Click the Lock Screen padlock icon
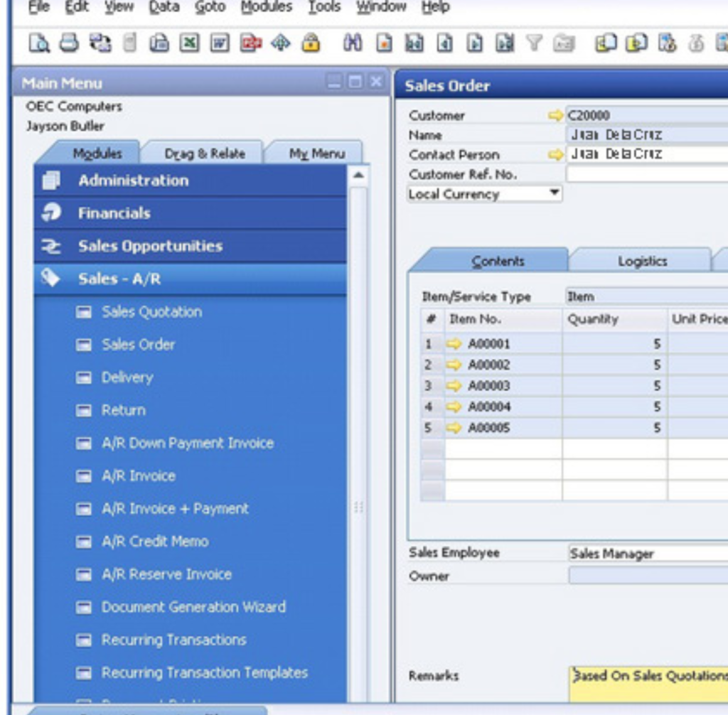Viewport: 728px width, 715px height. coord(311,43)
